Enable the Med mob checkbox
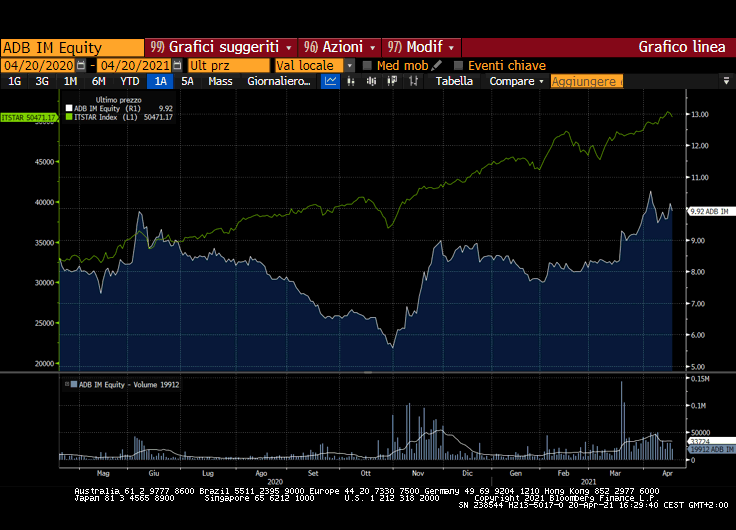The width and height of the screenshot is (736, 530). pyautogui.click(x=367, y=65)
